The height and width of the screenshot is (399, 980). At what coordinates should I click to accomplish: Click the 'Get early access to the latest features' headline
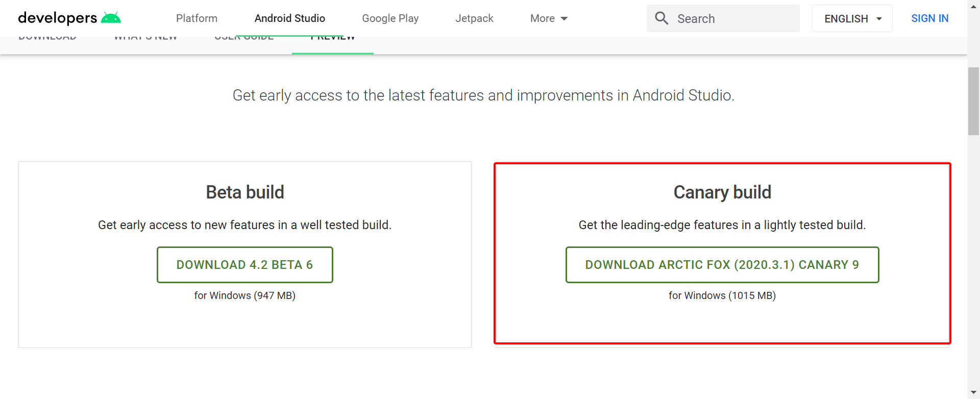[483, 95]
